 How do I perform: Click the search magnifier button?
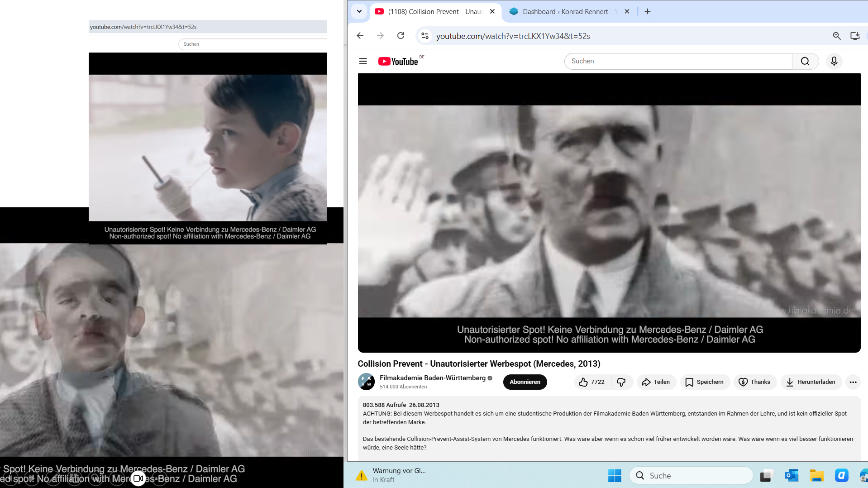pyautogui.click(x=805, y=61)
